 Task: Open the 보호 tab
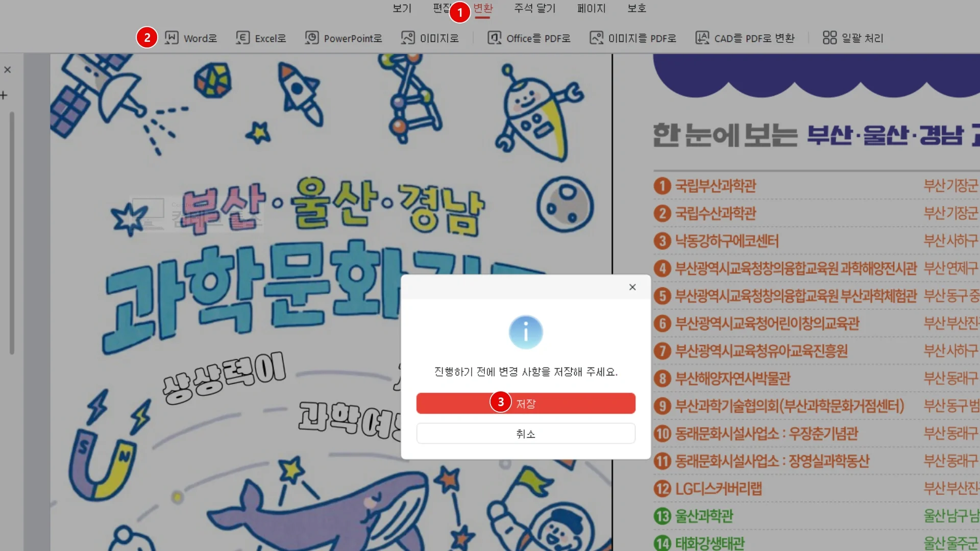click(636, 8)
